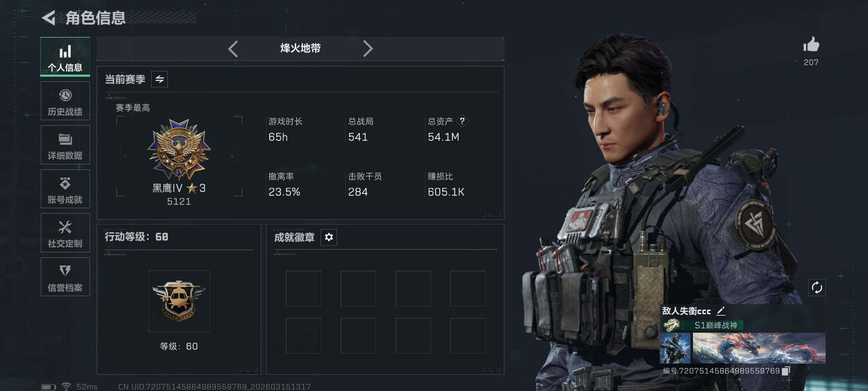Screen dimensions: 868x391
Task: Open the 详细数据 sidebar section
Action: point(65,145)
